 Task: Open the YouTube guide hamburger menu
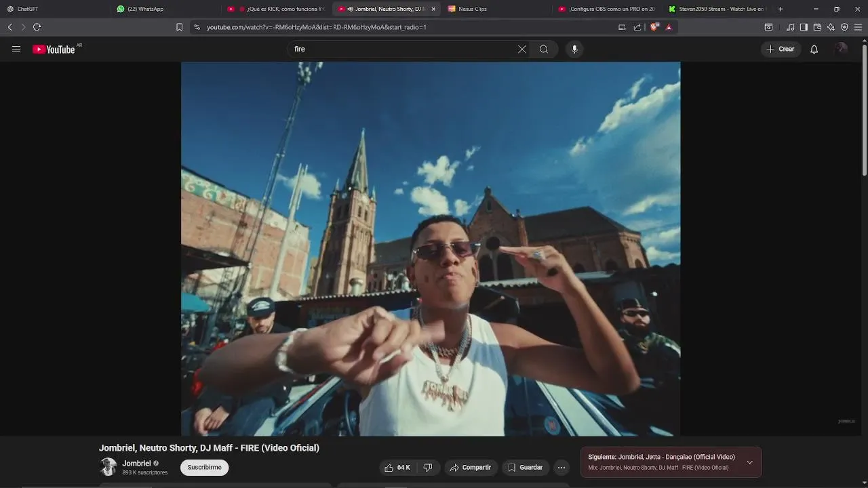(x=16, y=49)
